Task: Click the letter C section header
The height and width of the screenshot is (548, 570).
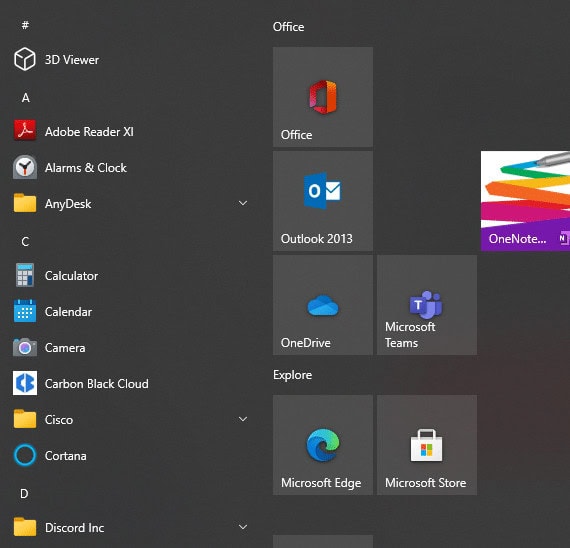Action: (25, 241)
